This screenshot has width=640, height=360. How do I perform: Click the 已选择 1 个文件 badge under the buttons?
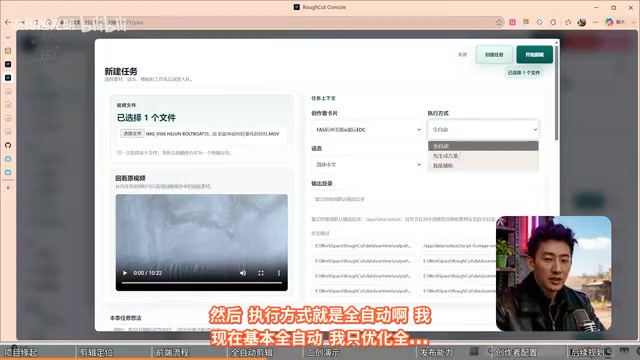pos(524,73)
